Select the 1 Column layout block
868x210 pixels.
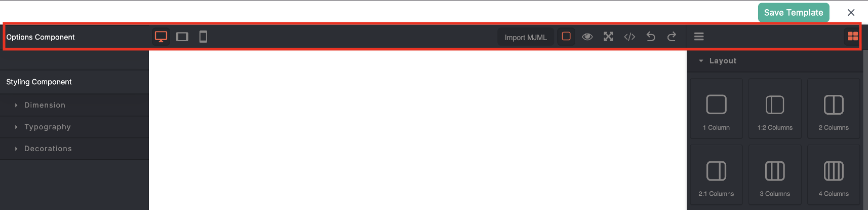click(716, 109)
